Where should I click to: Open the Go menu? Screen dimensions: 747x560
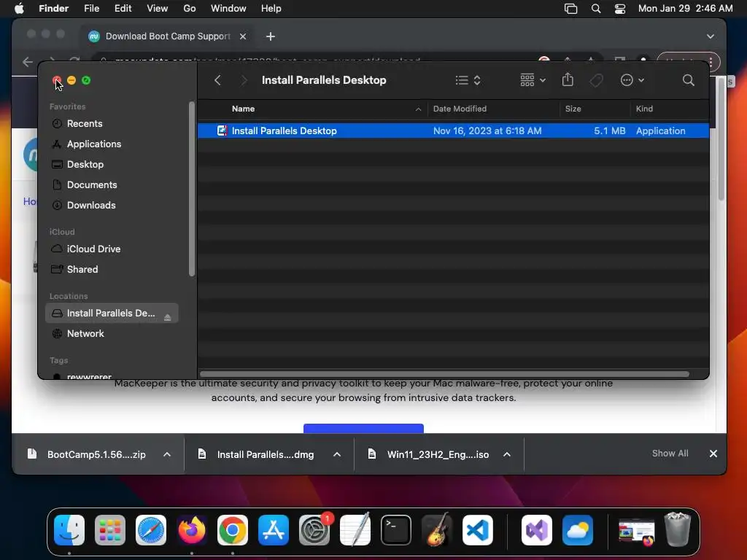(x=190, y=9)
